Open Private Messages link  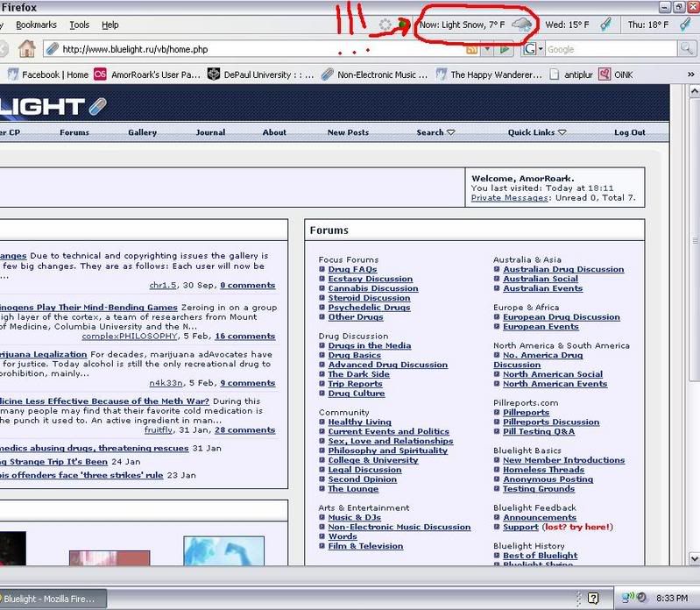coord(509,197)
